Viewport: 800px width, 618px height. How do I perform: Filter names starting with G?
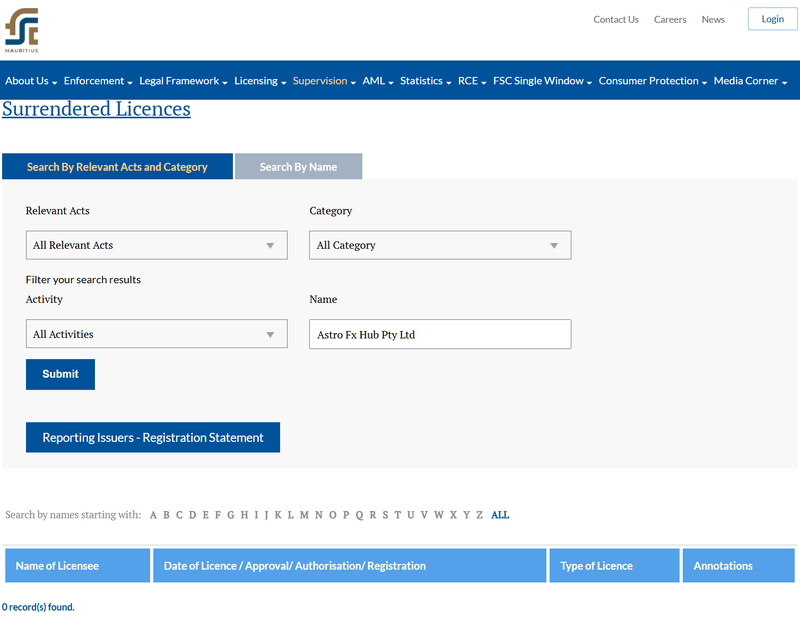231,515
